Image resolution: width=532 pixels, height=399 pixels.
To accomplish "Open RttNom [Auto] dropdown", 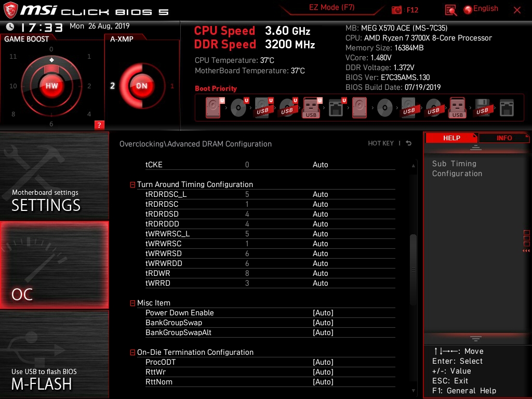I will coord(323,382).
